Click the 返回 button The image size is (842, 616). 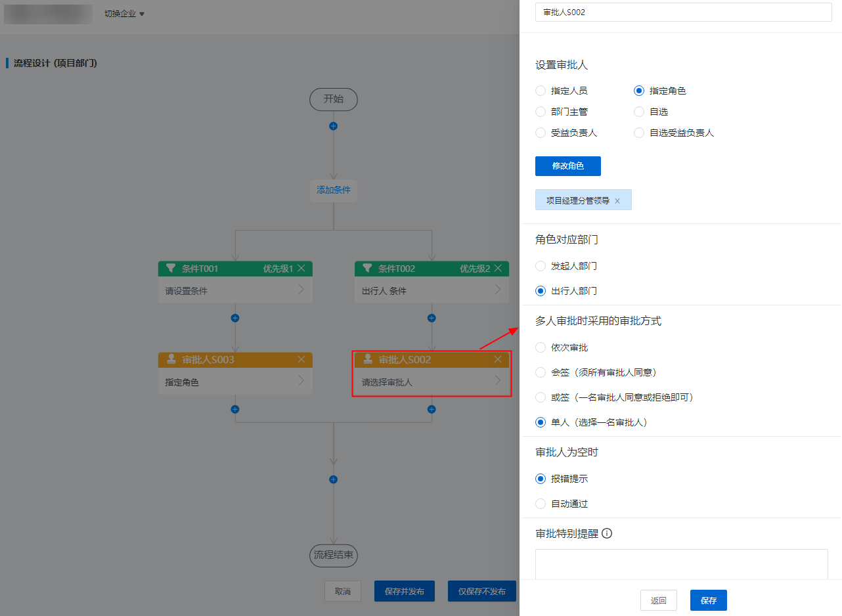point(659,600)
